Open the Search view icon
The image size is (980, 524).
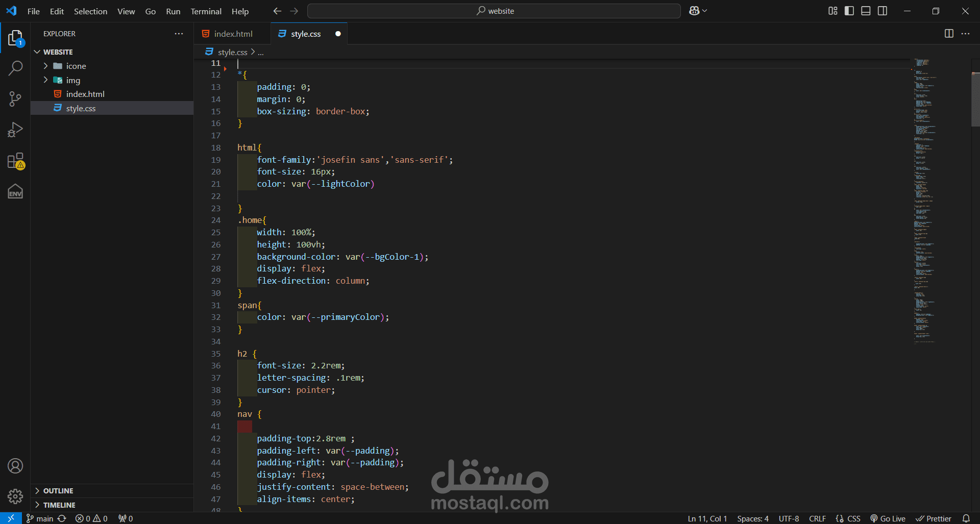[15, 68]
